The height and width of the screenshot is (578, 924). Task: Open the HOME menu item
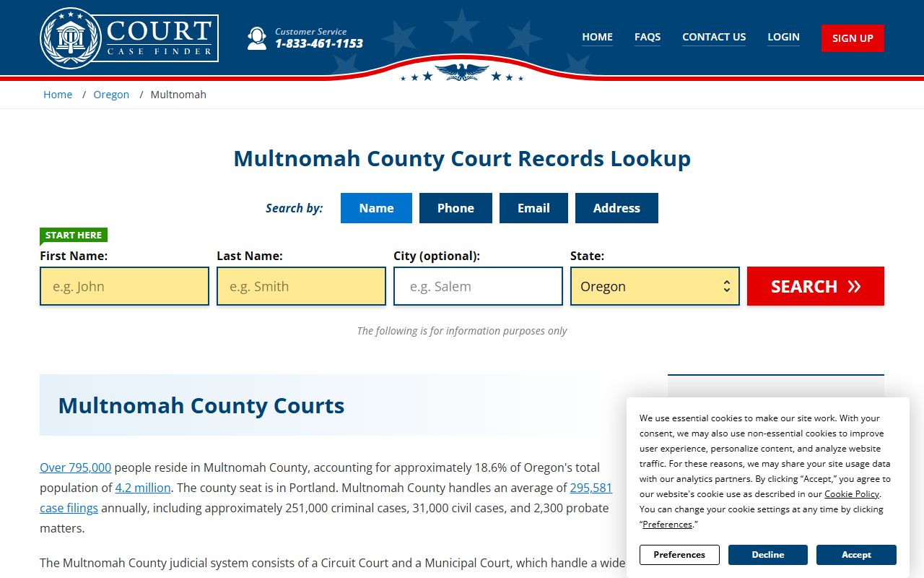click(597, 37)
